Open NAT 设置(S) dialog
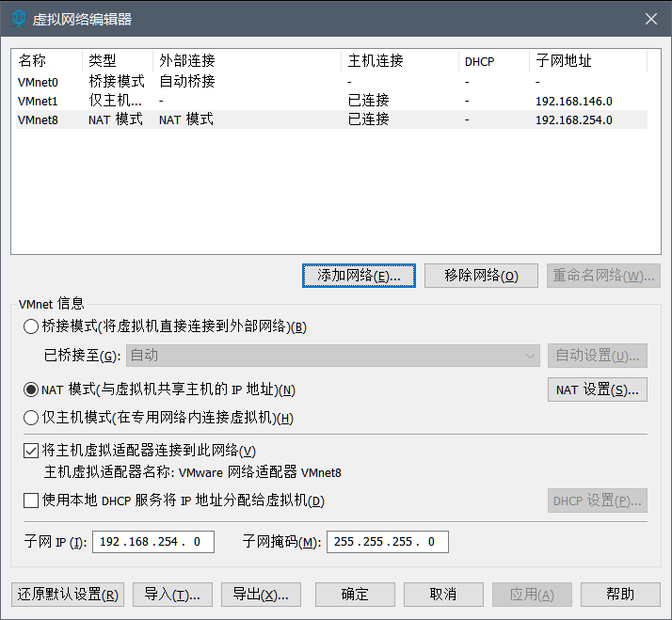 click(x=598, y=389)
